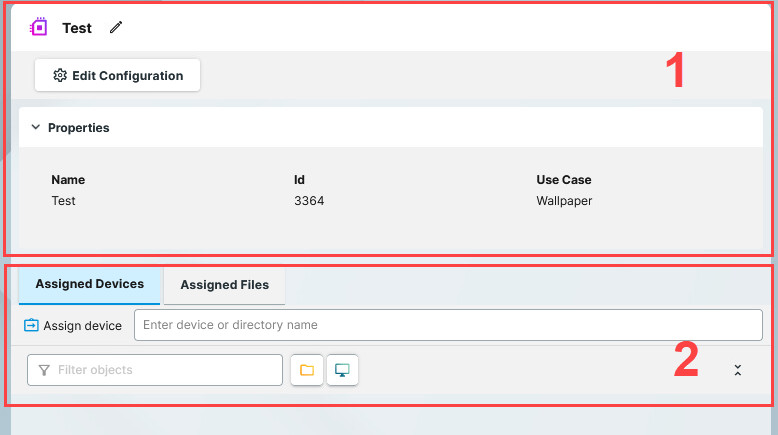
Task: Click the Properties section header text
Action: point(79,128)
